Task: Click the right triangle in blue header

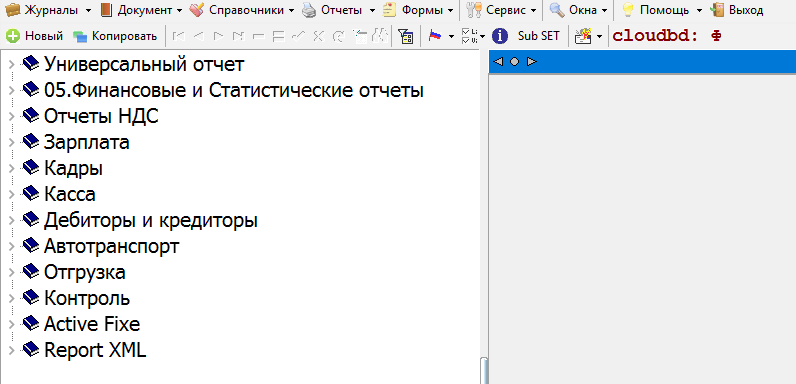Action: (531, 61)
